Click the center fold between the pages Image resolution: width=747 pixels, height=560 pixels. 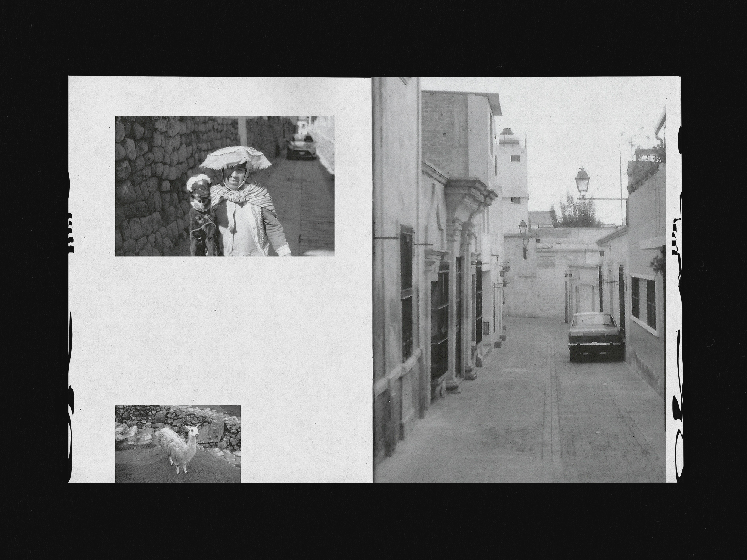tap(373, 280)
